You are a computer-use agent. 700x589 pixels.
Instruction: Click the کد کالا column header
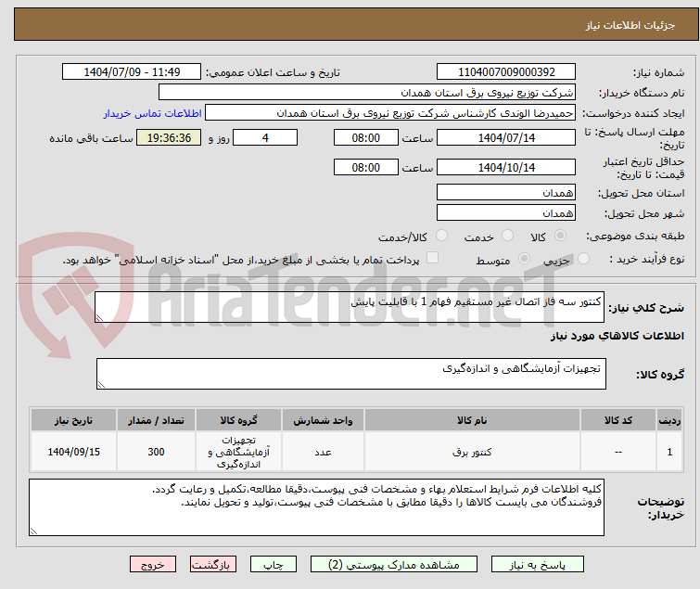point(617,420)
